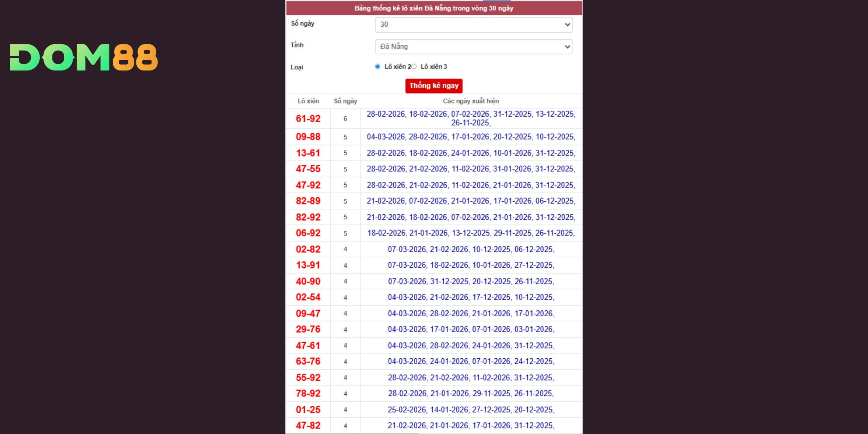Select the Lô xiên 3 radio option
The height and width of the screenshot is (434, 868).
[414, 67]
